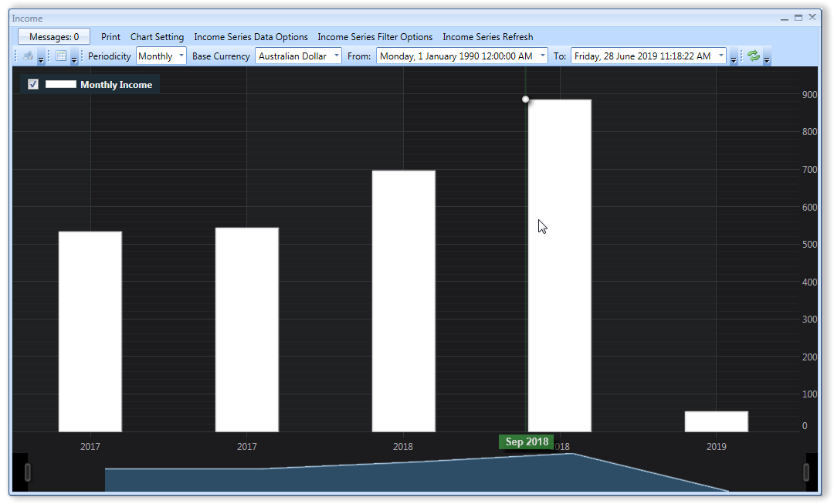Open the Income Series Filter Options menu
This screenshot has width=834, height=504.
(375, 36)
